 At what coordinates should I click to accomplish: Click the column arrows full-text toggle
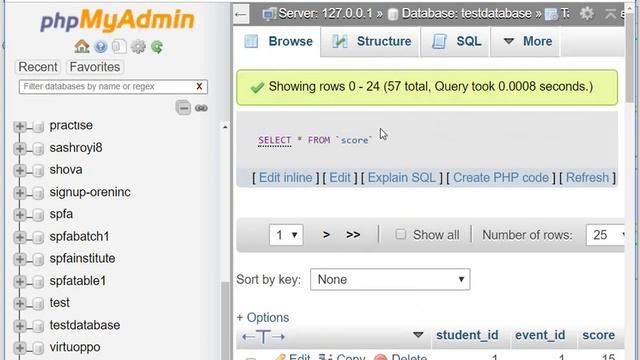[263, 337]
